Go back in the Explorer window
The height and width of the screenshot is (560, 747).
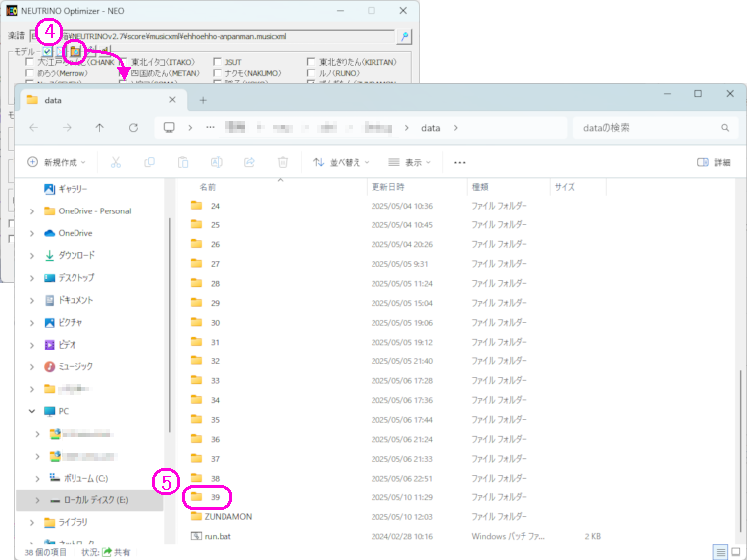[x=34, y=128]
